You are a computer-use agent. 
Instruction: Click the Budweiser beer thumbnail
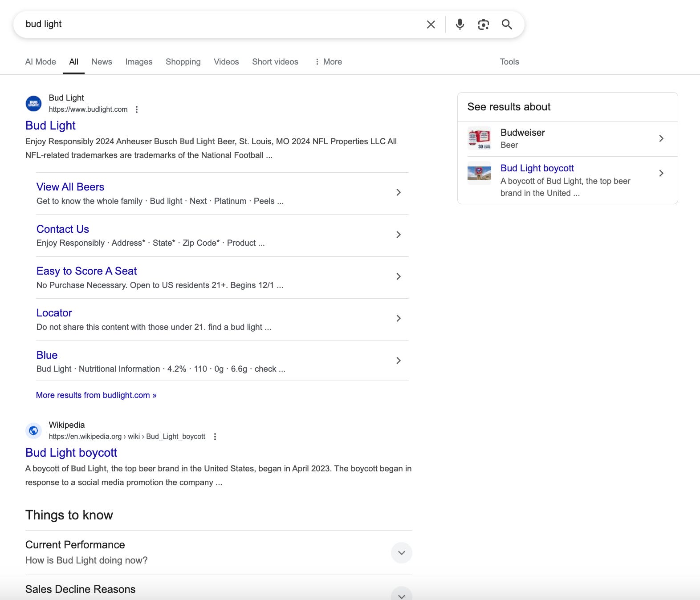click(x=479, y=138)
